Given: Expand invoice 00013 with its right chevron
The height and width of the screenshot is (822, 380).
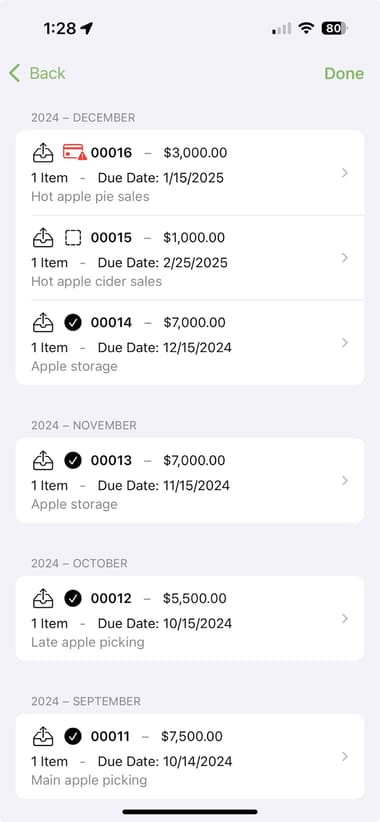Looking at the screenshot, I should tap(344, 481).
